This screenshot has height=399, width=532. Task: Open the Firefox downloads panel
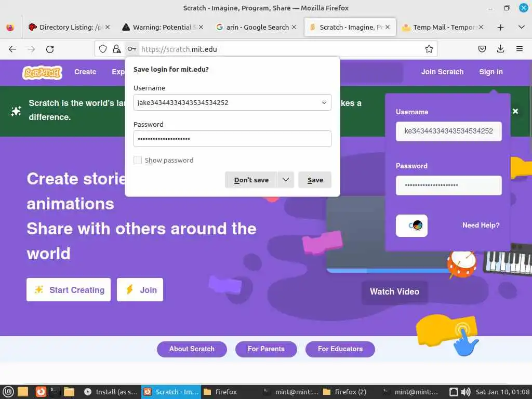[x=500, y=49]
